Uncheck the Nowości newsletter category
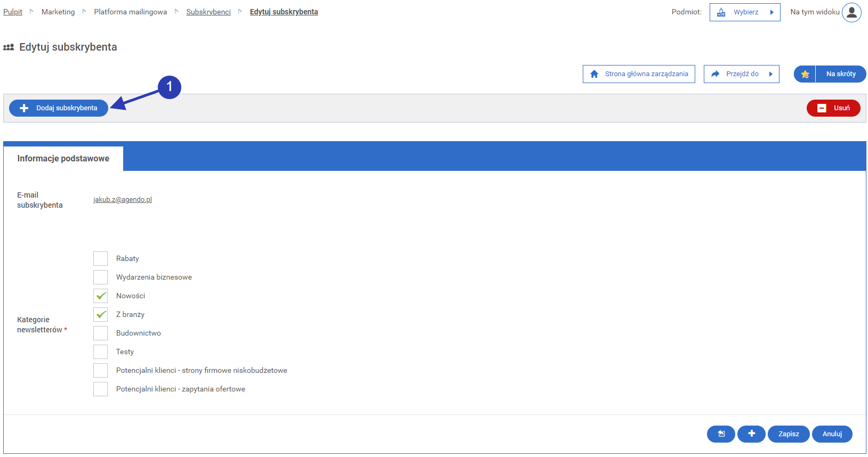Image resolution: width=868 pixels, height=457 pixels. [x=100, y=296]
